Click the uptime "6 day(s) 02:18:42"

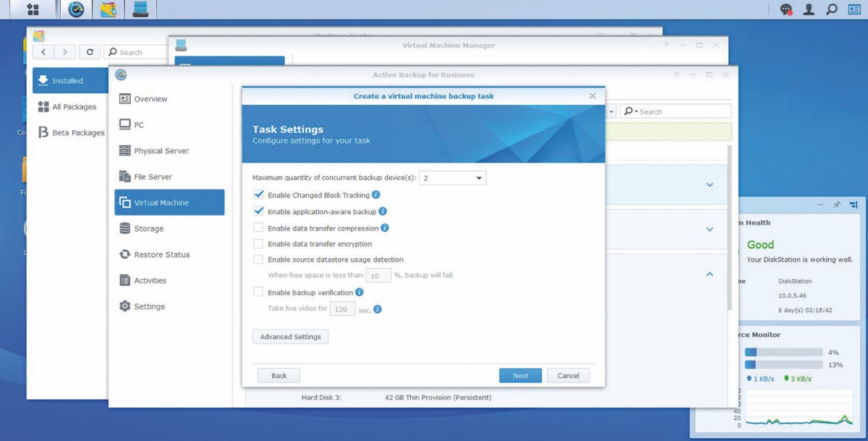(x=804, y=310)
